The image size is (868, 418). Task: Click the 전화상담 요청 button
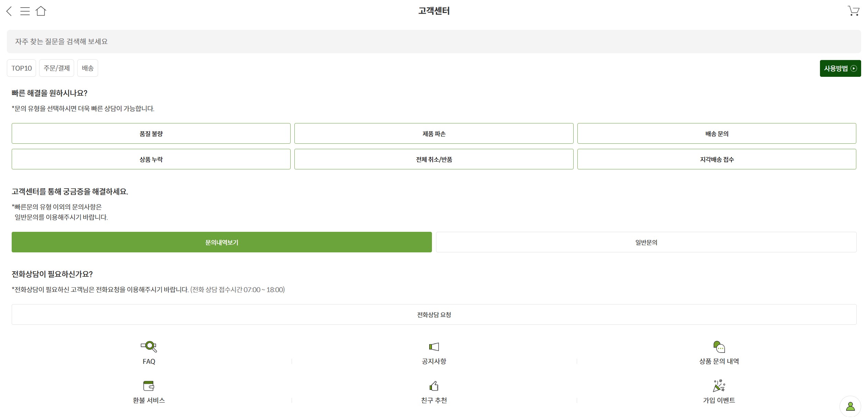point(434,315)
